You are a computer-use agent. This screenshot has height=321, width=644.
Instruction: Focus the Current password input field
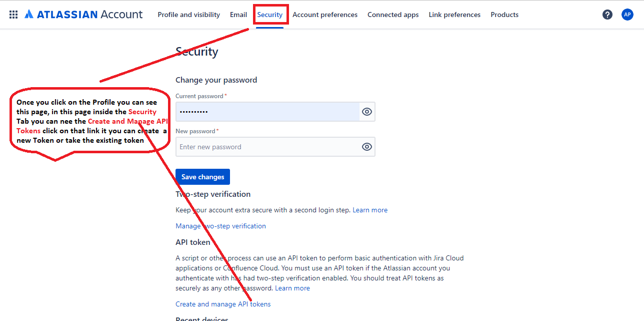[267, 112]
